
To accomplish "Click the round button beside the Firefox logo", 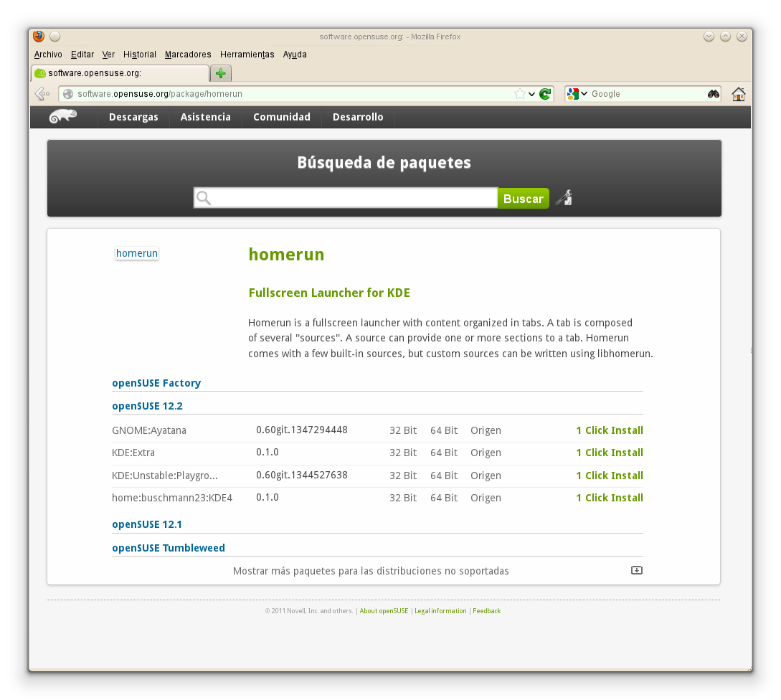I will [55, 37].
